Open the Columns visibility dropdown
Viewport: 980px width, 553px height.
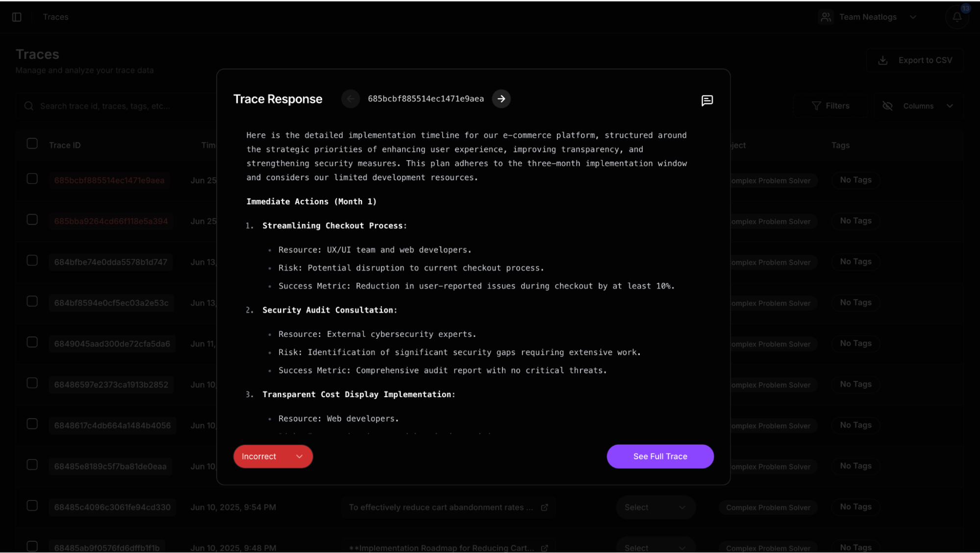[x=918, y=106]
